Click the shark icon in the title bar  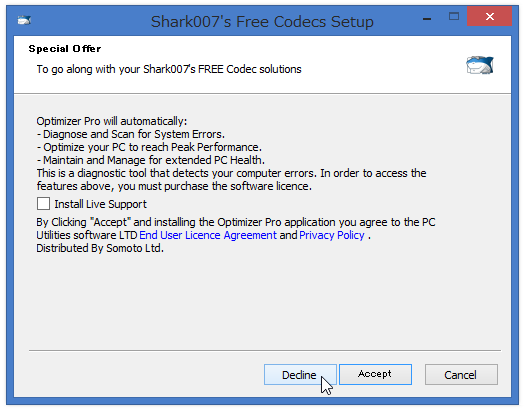(24, 21)
